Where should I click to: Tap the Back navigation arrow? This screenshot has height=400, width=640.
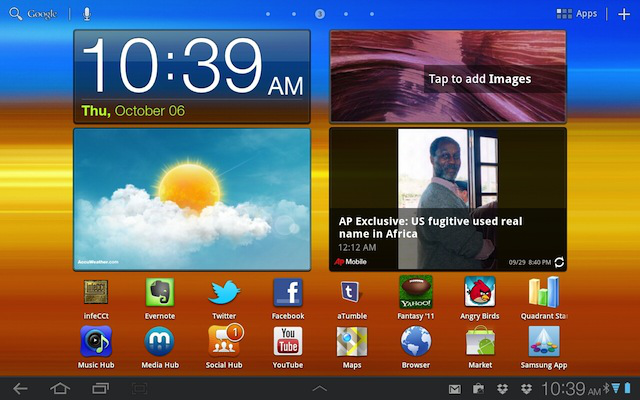pos(20,389)
